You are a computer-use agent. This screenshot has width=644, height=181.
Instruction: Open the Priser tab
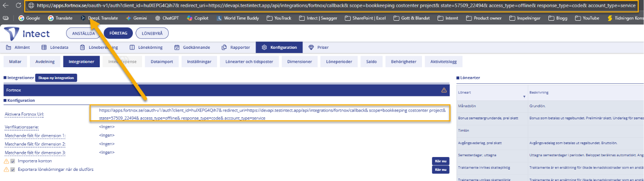click(319, 47)
